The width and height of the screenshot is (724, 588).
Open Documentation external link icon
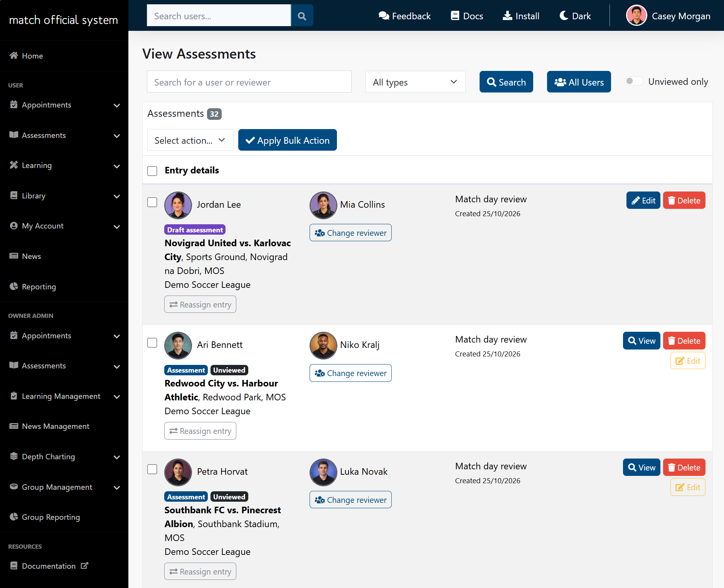84,566
